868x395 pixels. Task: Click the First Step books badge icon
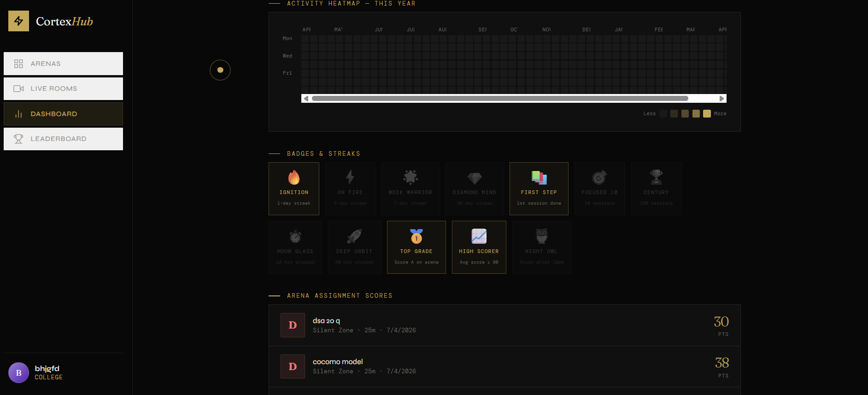click(539, 177)
